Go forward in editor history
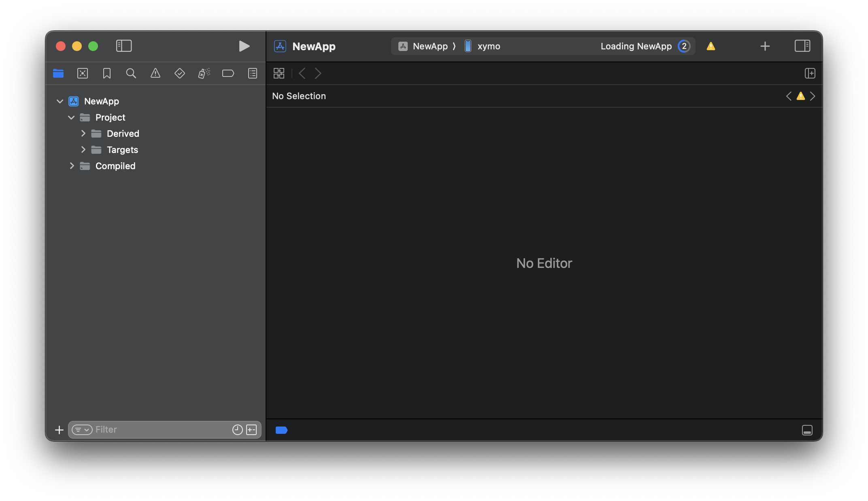The image size is (868, 501). click(318, 73)
